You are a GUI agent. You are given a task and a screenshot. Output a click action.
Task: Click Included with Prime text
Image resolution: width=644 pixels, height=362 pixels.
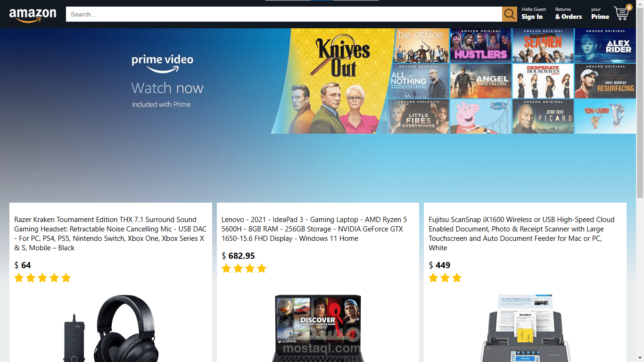pyautogui.click(x=161, y=105)
